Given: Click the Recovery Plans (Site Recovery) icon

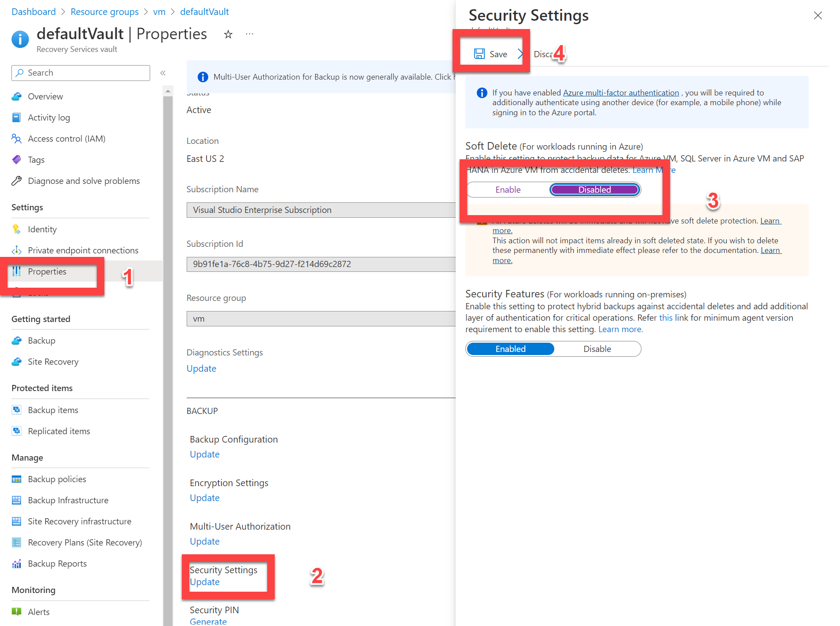Looking at the screenshot, I should [17, 542].
